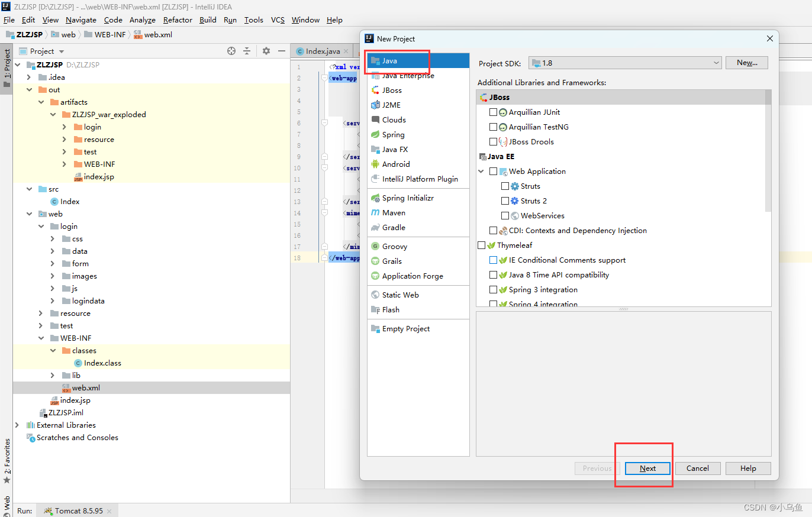
Task: Choose JBoss in project type list
Action: (x=418, y=91)
